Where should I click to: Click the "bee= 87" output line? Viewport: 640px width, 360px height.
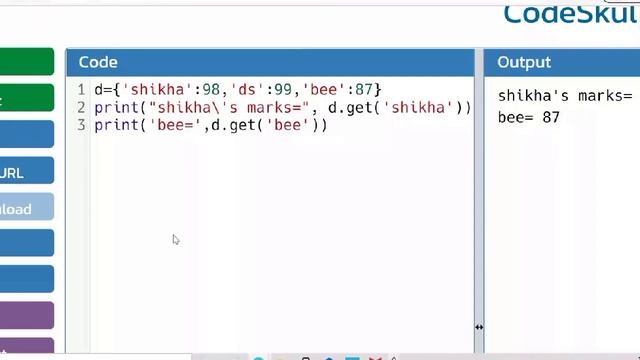tap(529, 118)
